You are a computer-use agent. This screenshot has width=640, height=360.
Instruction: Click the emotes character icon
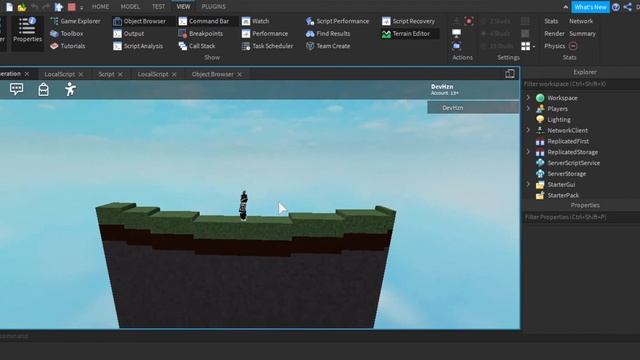(x=70, y=89)
